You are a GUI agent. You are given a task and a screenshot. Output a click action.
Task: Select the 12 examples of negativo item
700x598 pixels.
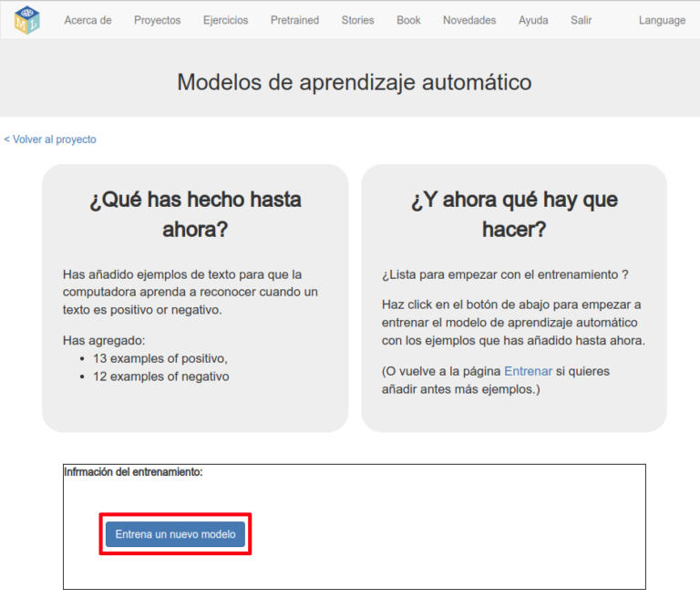tap(160, 376)
